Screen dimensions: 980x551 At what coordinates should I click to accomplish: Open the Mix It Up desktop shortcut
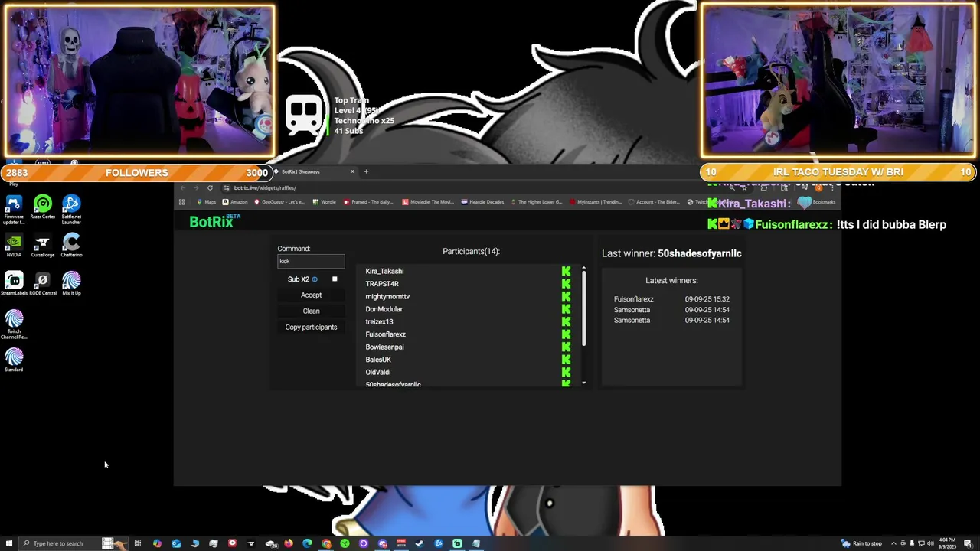tap(71, 284)
